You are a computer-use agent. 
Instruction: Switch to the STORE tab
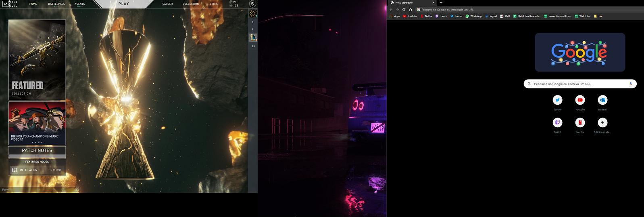tap(214, 4)
